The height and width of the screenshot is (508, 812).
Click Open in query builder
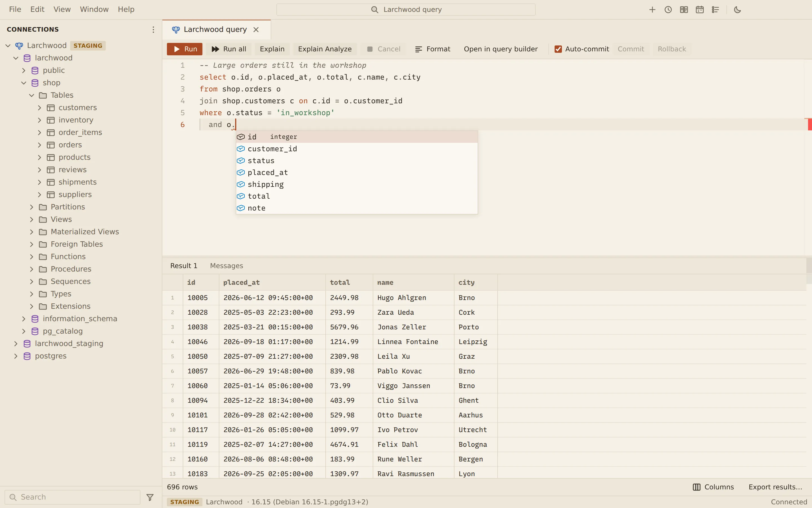[501, 49]
